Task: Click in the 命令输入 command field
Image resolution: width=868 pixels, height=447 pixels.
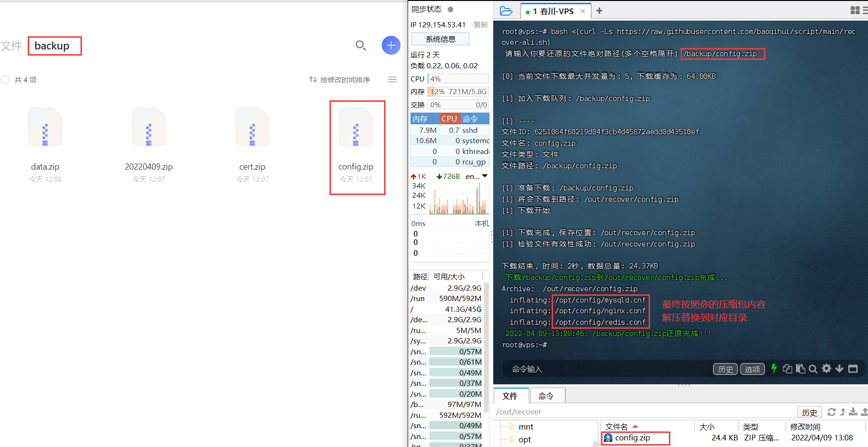Action: (607, 369)
